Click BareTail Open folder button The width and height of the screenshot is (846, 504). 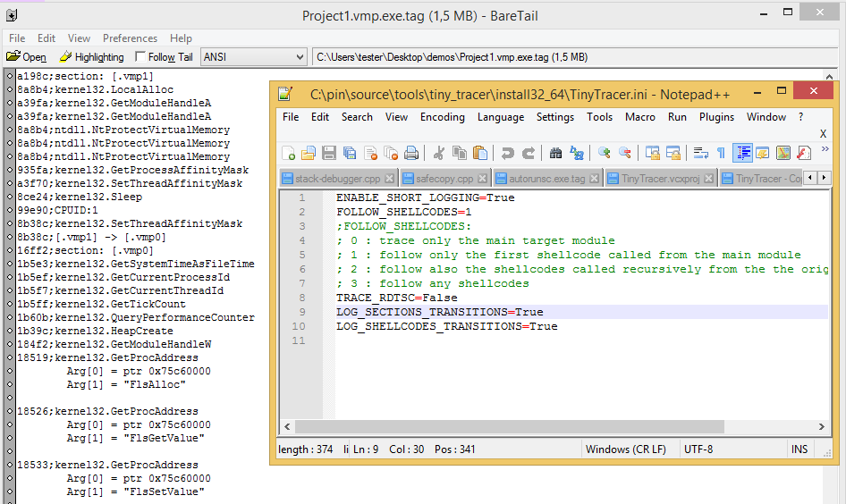(x=26, y=56)
